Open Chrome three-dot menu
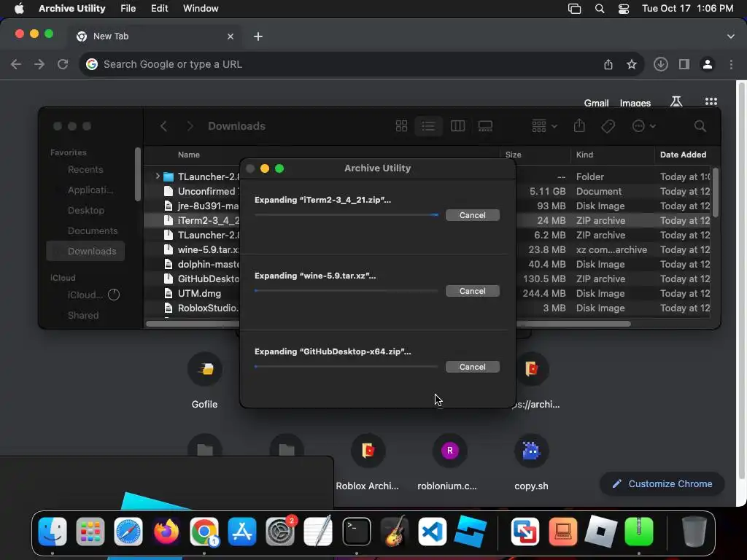 (x=731, y=64)
